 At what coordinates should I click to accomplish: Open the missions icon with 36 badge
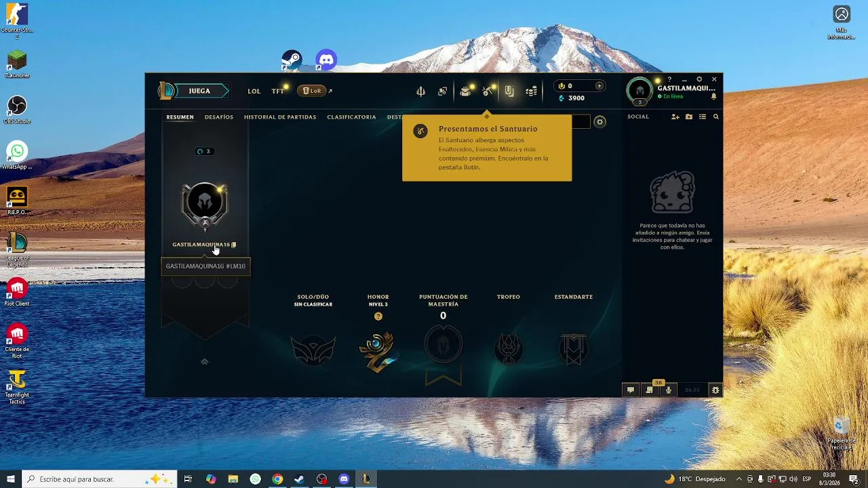coord(650,390)
